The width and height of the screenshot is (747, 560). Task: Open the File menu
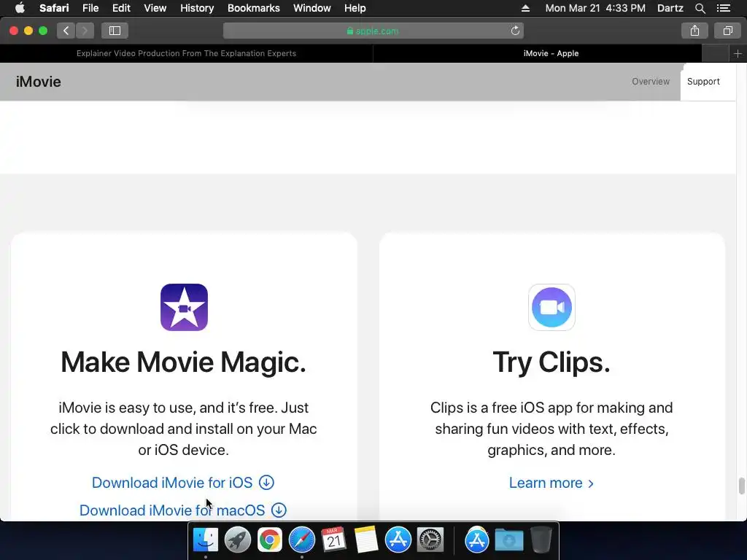(90, 8)
